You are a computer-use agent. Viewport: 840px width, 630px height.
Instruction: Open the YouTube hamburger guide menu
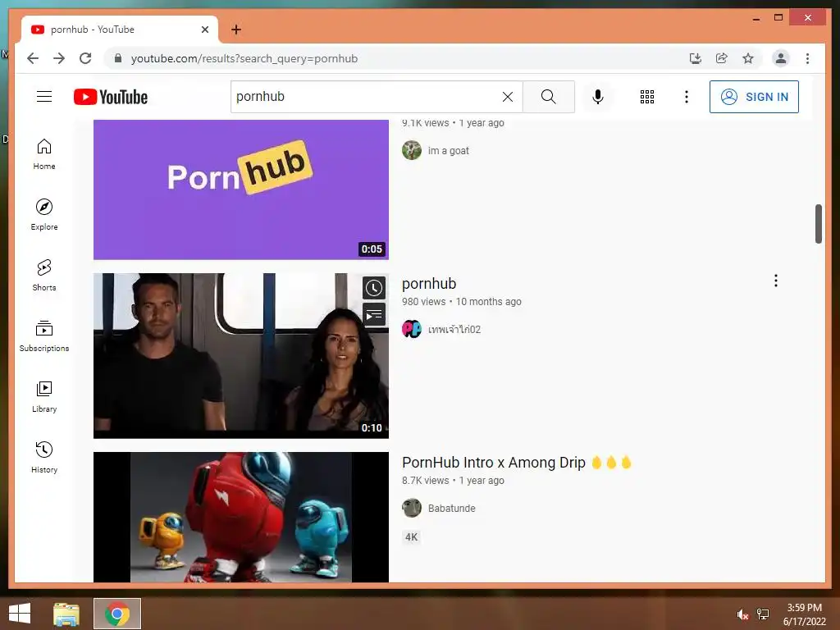[x=44, y=97]
